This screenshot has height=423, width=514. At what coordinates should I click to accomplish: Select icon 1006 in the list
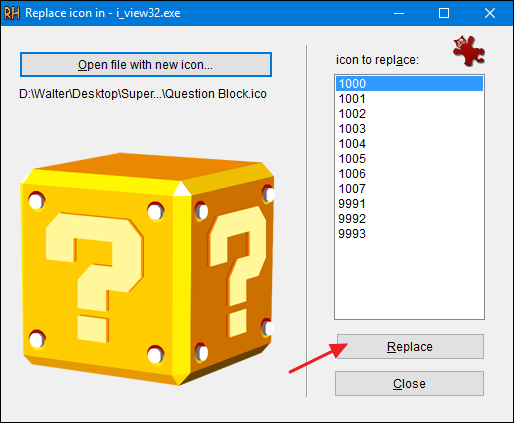(409, 174)
